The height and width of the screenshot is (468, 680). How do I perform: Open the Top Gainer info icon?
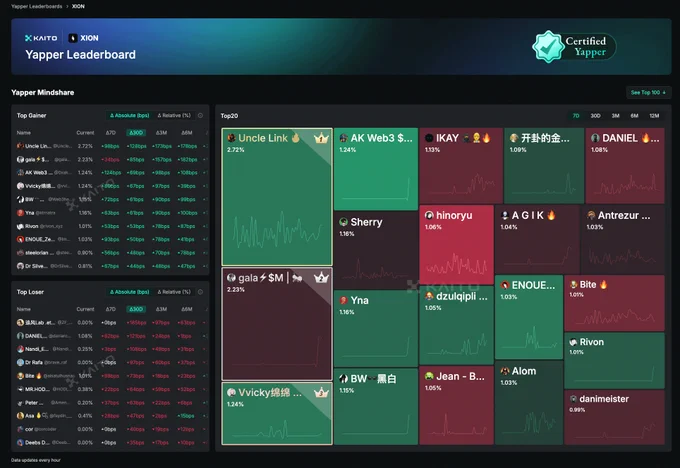(x=200, y=115)
